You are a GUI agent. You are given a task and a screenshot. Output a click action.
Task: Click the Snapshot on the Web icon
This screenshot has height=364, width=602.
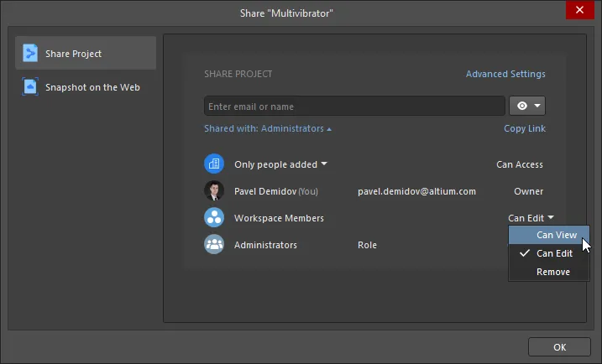coord(30,86)
